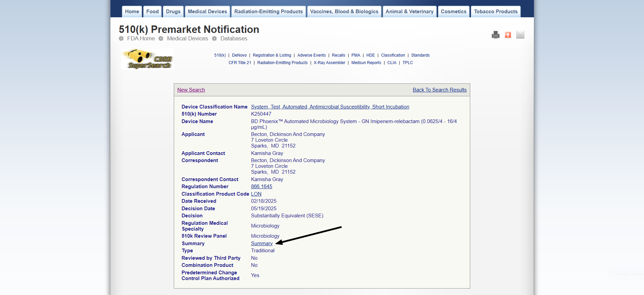Screen dimensions: 644x295
Task: Open the X-Ray Assembler link
Action: pos(329,63)
